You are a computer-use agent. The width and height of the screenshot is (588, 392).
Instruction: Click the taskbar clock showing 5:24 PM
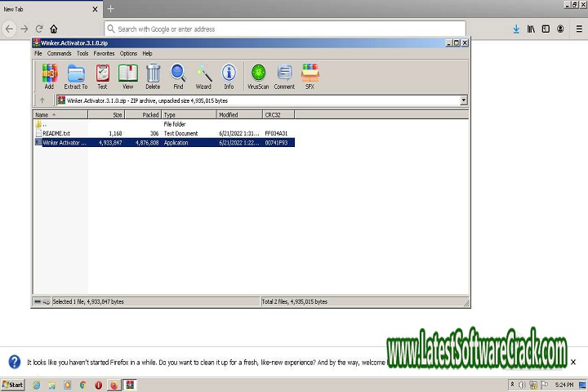click(564, 385)
